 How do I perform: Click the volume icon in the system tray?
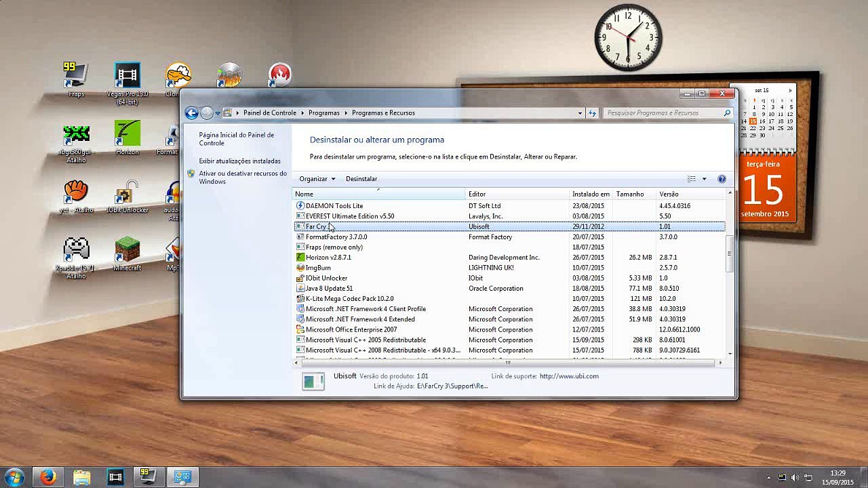click(795, 477)
